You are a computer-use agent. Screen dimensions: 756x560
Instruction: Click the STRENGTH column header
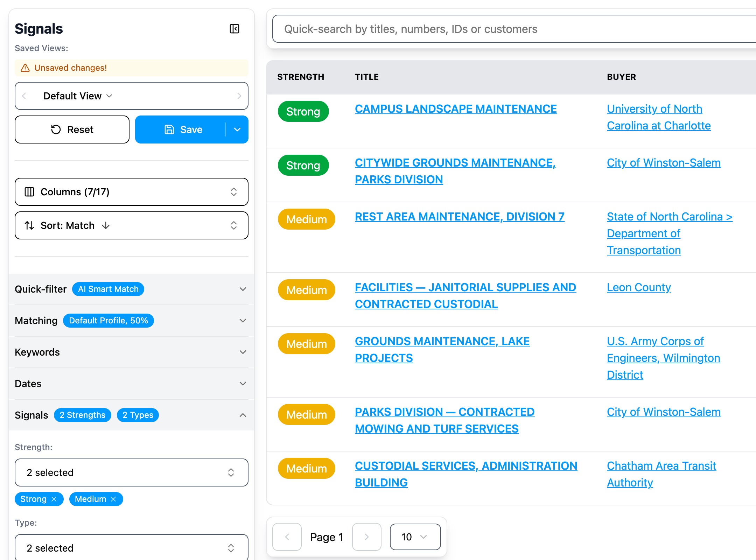point(301,77)
